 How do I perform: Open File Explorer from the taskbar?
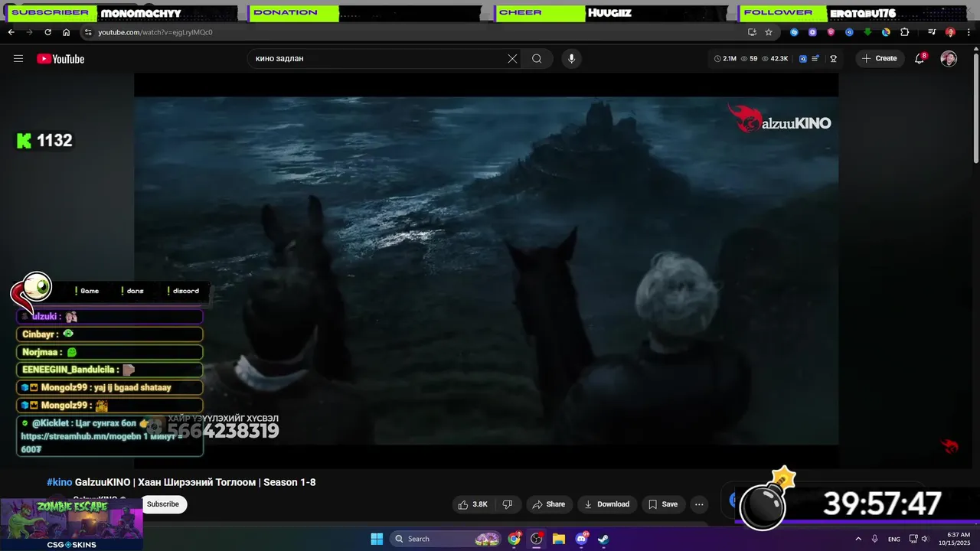coord(559,539)
